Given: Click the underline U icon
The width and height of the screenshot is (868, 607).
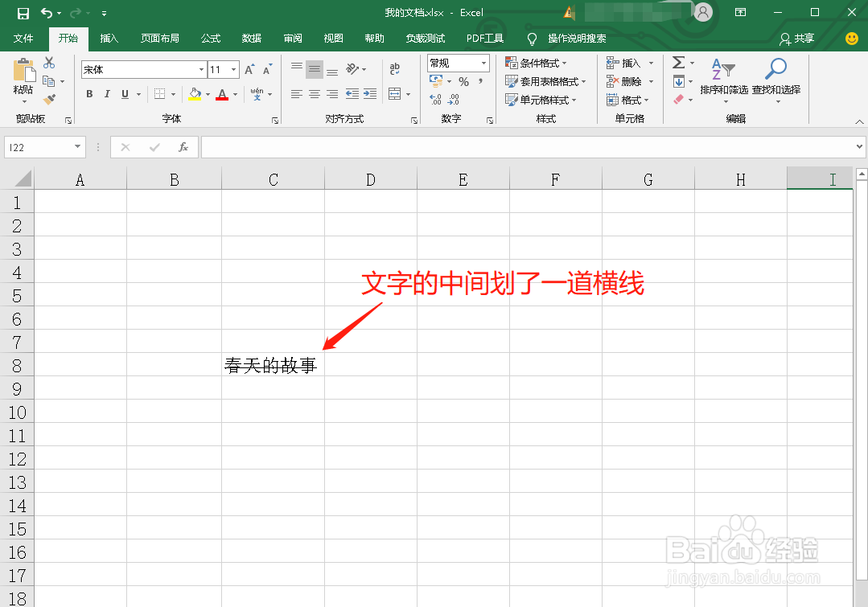Looking at the screenshot, I should (x=125, y=94).
